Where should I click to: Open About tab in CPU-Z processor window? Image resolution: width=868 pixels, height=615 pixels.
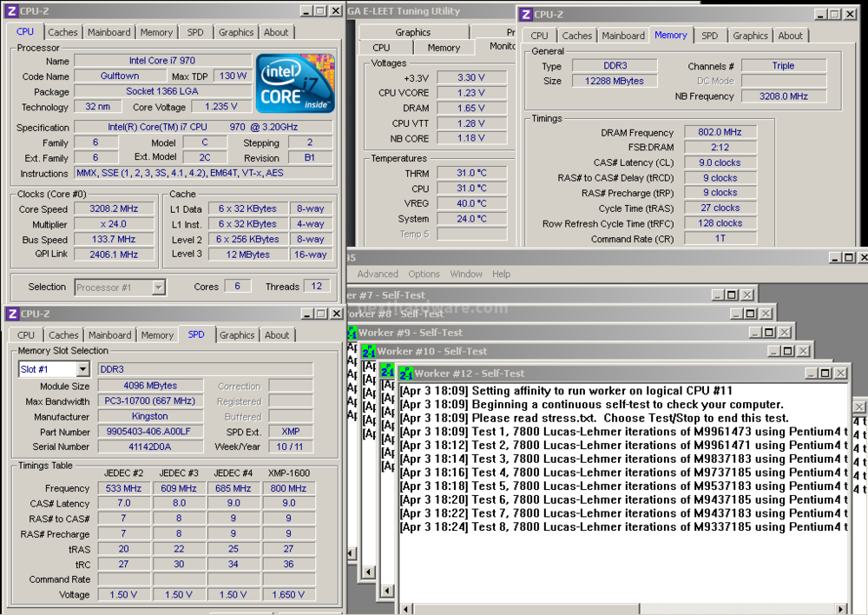point(276,32)
